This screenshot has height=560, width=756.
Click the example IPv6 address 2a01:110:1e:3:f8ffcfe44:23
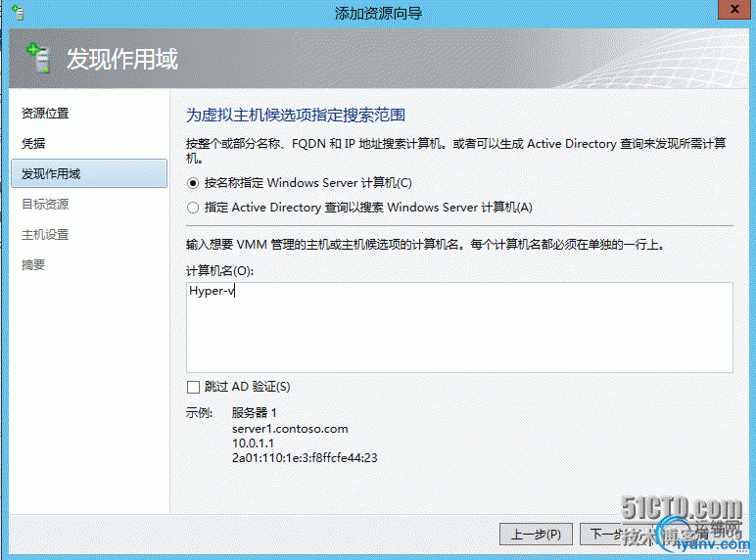(x=305, y=458)
